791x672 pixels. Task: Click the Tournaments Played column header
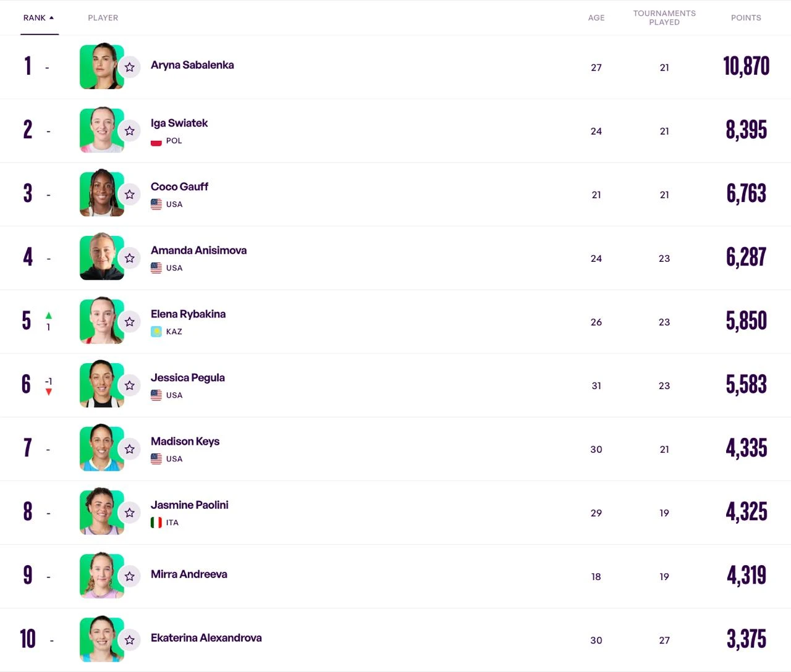click(x=664, y=18)
